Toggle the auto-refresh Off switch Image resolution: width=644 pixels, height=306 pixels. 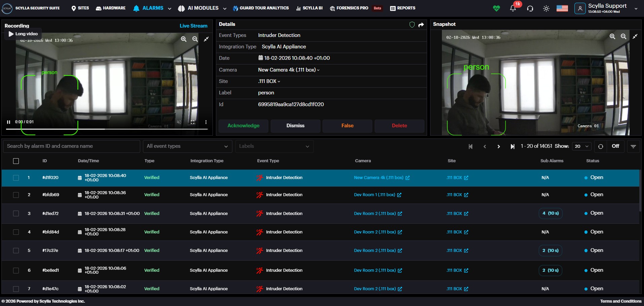[615, 146]
